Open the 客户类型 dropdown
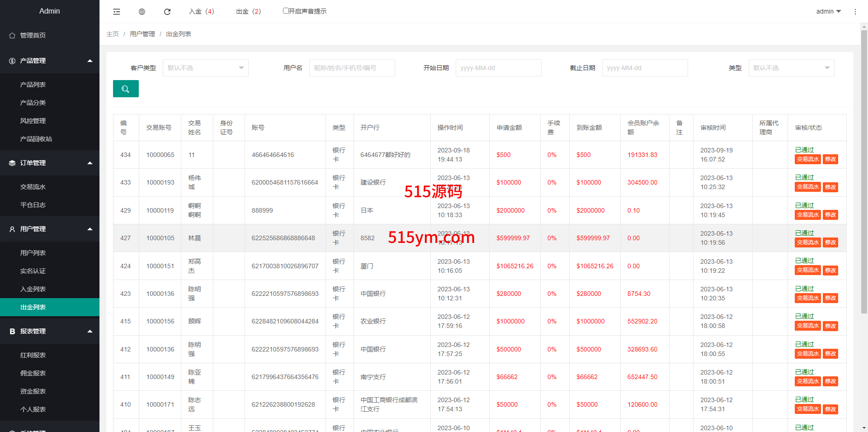The image size is (868, 432). 205,68
